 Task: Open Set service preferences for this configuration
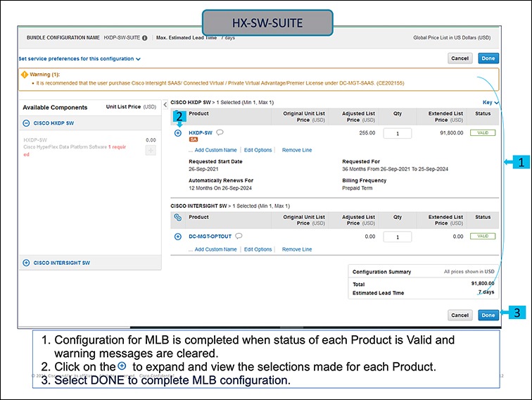80,58
